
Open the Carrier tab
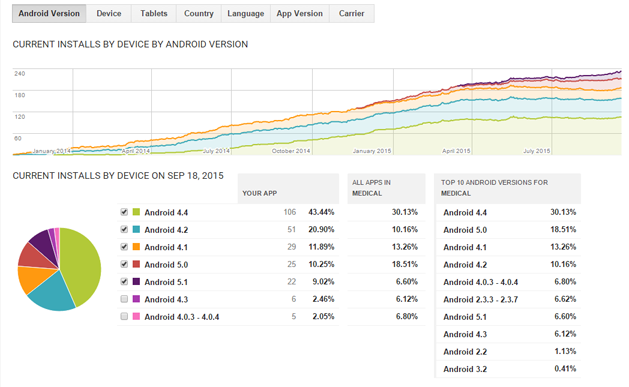tap(351, 13)
